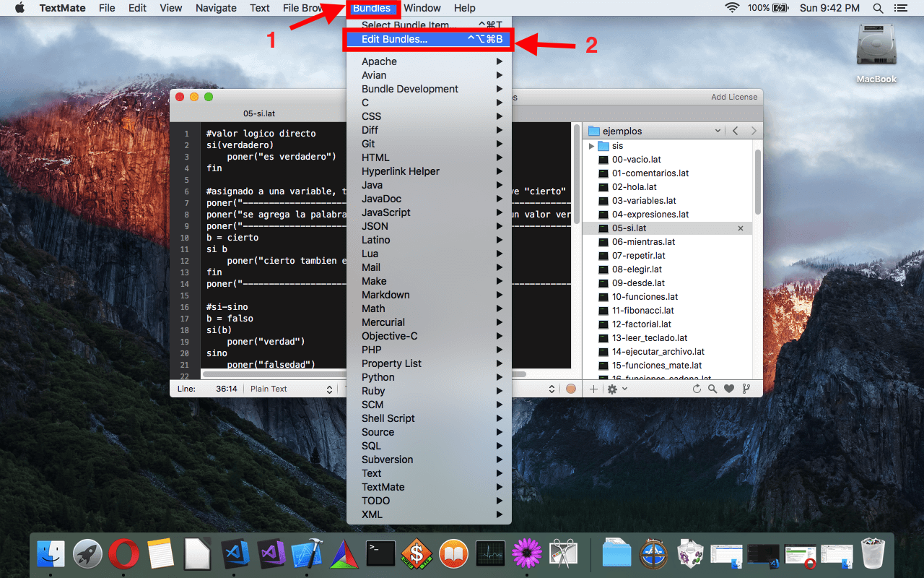Click the reload icon in file browser

(x=697, y=389)
